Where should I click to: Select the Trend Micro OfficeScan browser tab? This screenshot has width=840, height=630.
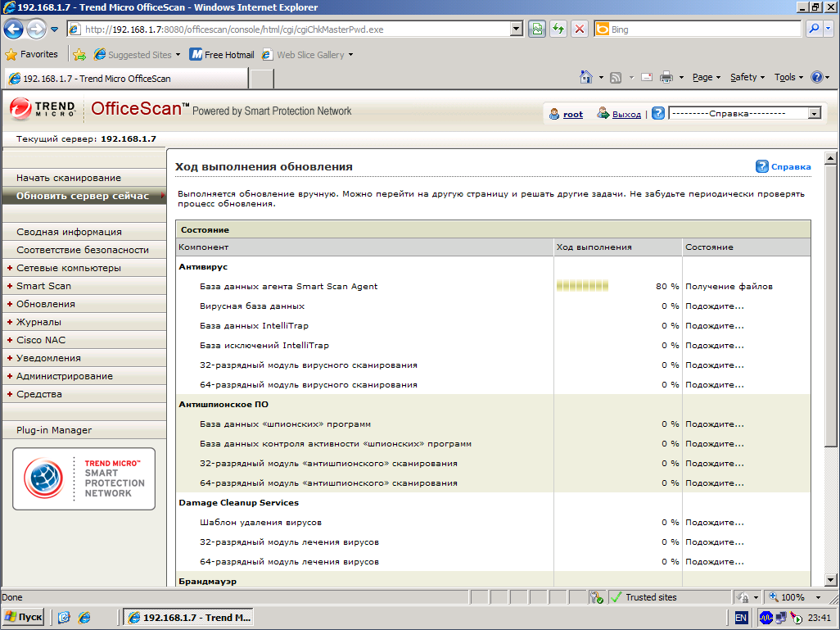(x=126, y=79)
